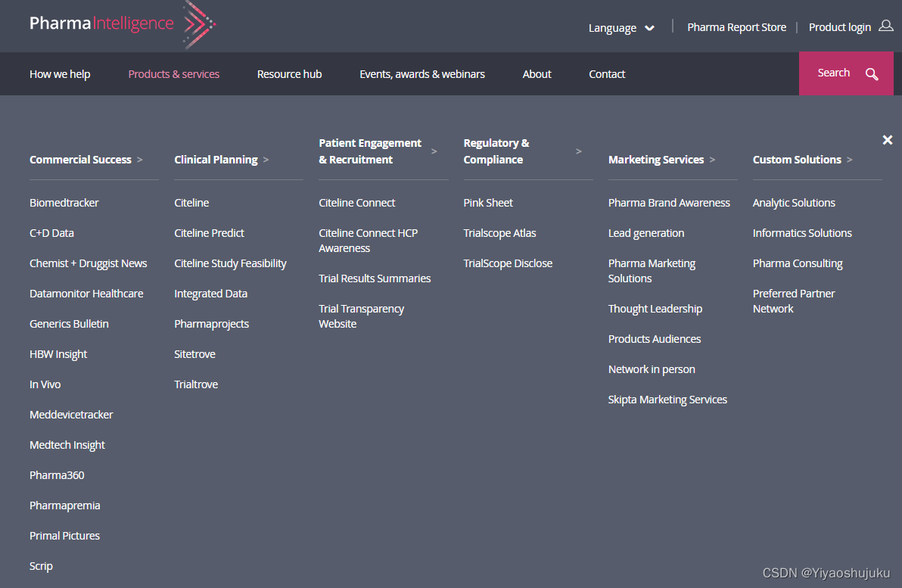Open Custom Solutions heading link
Screen dimensions: 902x588
point(797,160)
